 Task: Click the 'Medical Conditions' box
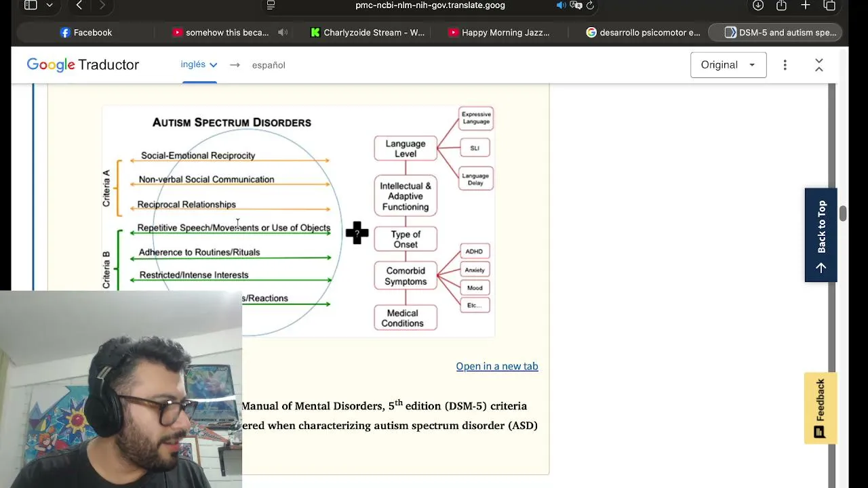406,318
